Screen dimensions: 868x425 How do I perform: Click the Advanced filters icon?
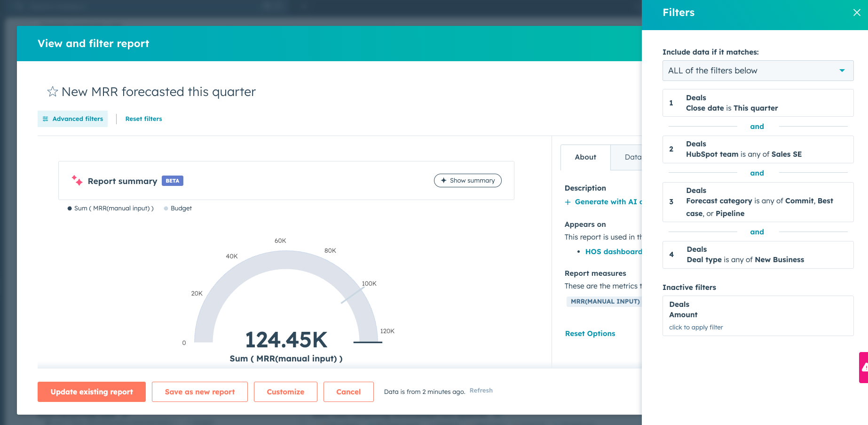[46, 119]
